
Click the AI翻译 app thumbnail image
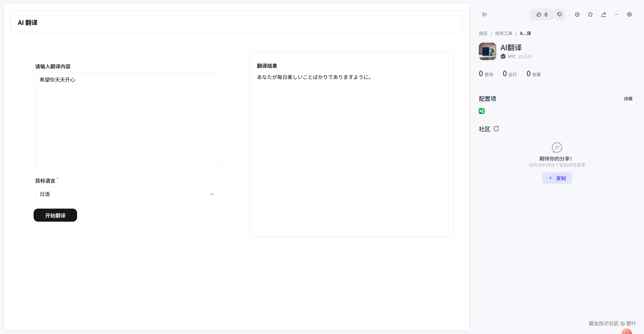click(x=487, y=51)
